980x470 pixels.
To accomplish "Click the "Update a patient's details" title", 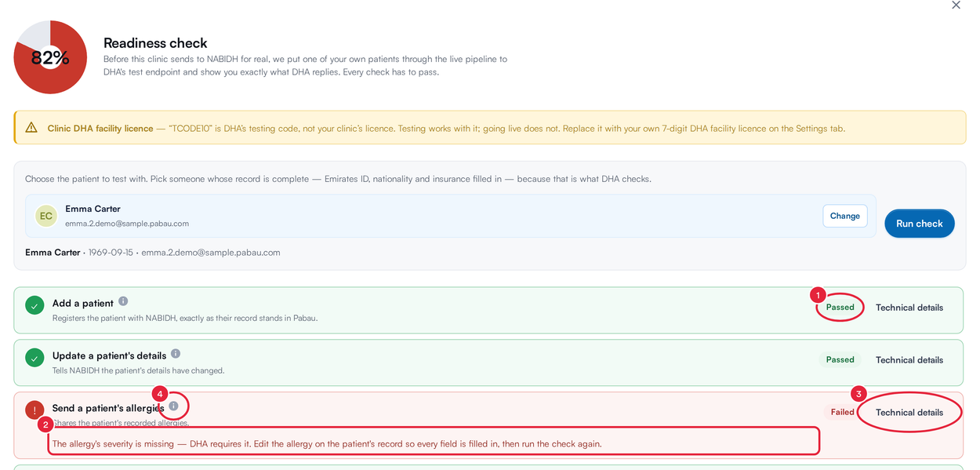I will 110,356.
